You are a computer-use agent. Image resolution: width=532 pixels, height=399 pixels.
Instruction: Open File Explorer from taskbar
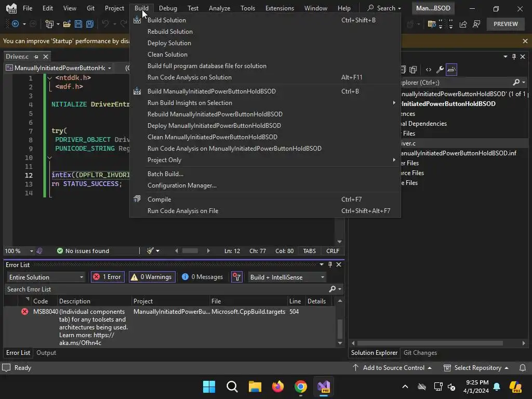pyautogui.click(x=255, y=387)
